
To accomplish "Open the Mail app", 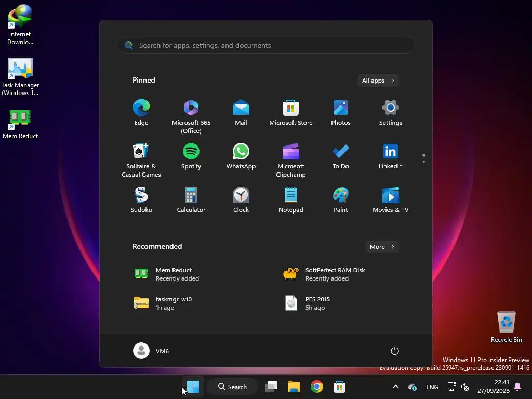I will coord(241,113).
